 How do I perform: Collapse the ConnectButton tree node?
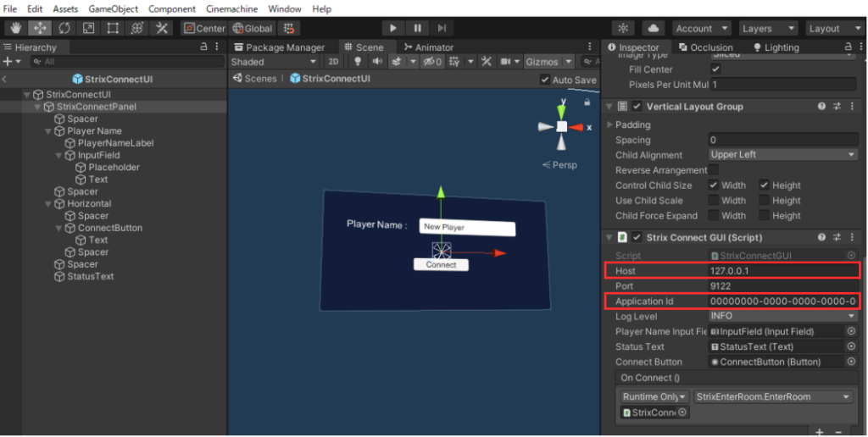(x=58, y=228)
